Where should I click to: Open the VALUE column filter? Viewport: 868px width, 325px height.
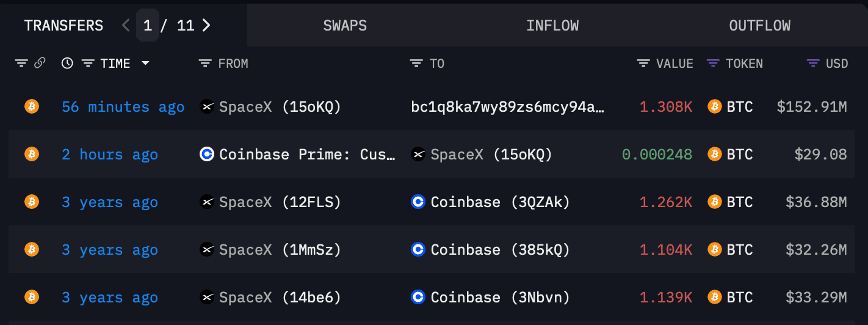tap(643, 64)
